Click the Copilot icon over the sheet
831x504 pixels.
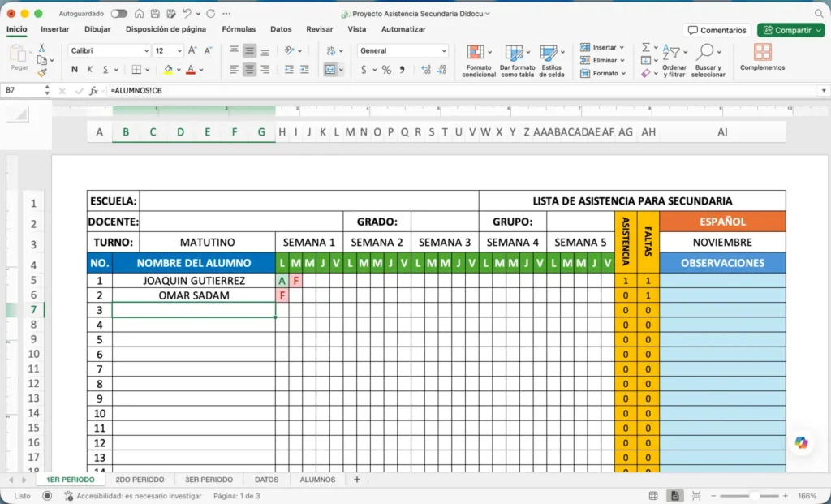801,442
